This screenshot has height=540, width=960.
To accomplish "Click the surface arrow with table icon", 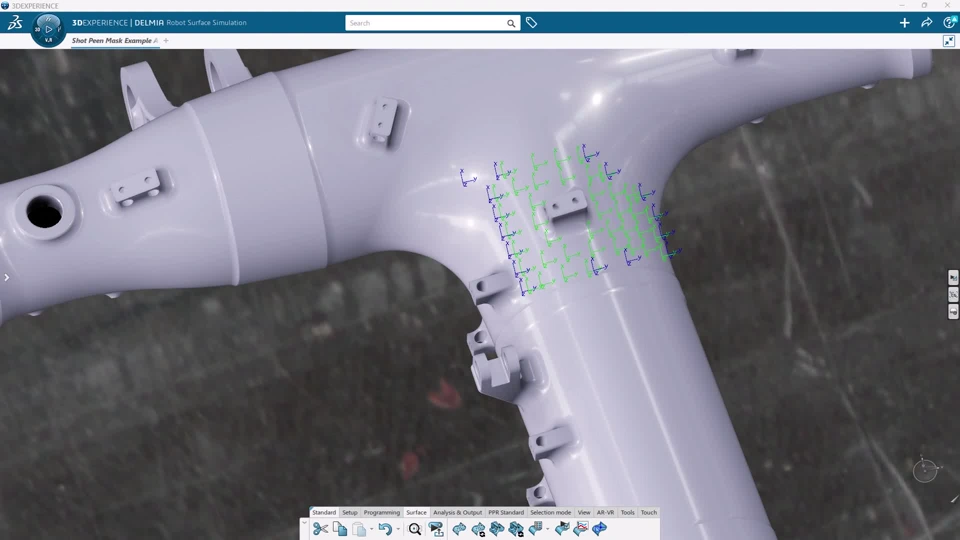I will pyautogui.click(x=536, y=529).
